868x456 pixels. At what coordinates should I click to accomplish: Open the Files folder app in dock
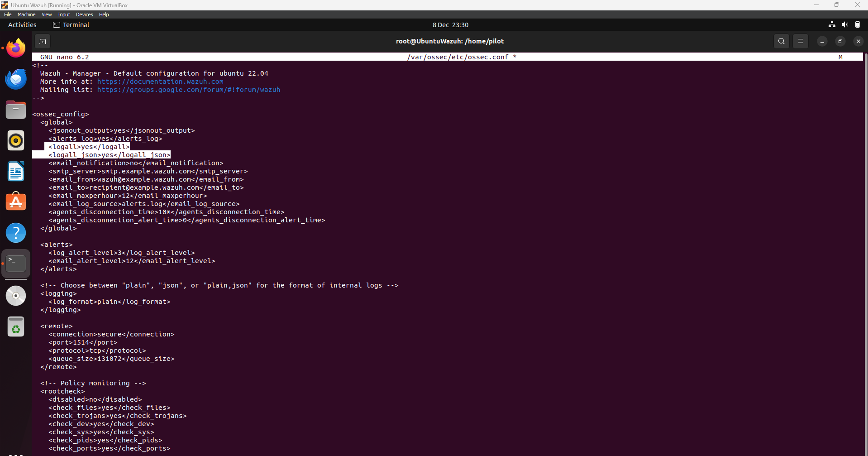(16, 110)
